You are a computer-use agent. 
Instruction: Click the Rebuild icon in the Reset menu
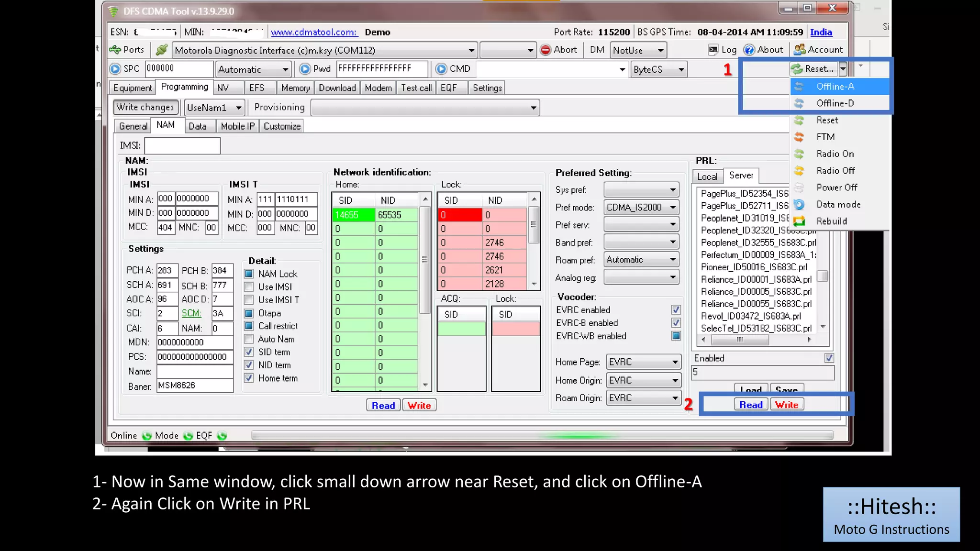799,221
